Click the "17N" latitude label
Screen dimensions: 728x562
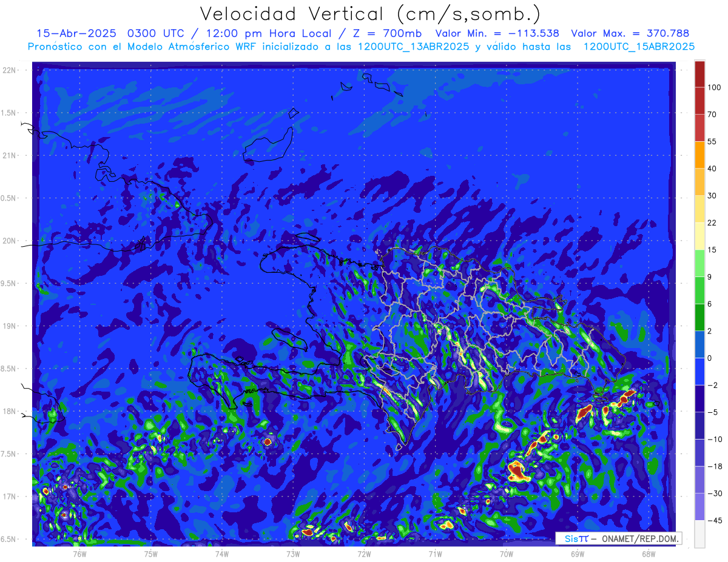point(9,497)
